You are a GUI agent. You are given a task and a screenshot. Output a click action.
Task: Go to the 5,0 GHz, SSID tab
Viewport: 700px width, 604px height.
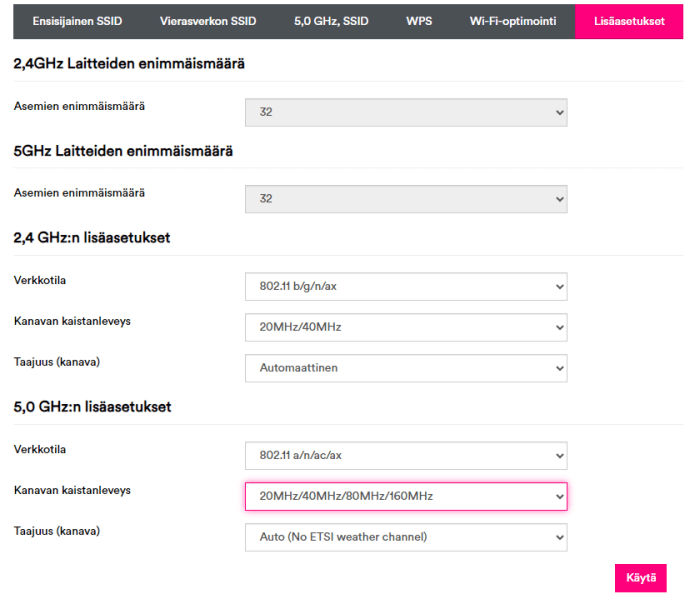coord(331,21)
